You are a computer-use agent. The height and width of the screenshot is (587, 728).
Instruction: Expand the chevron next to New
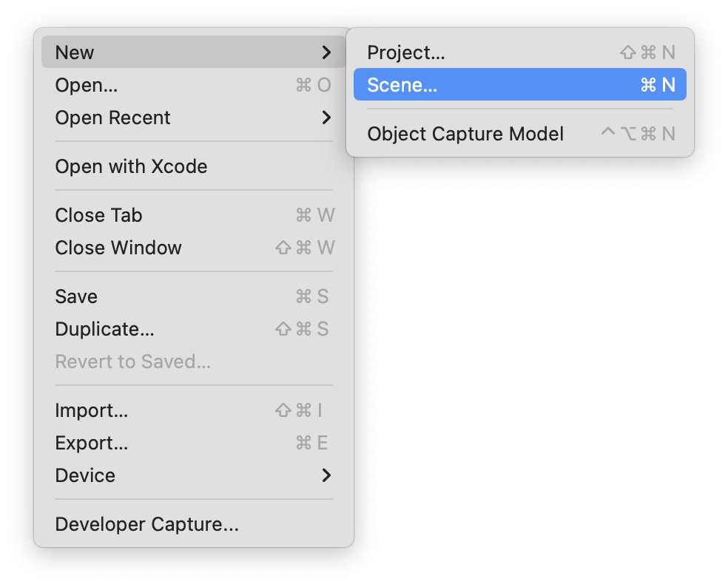[x=326, y=52]
